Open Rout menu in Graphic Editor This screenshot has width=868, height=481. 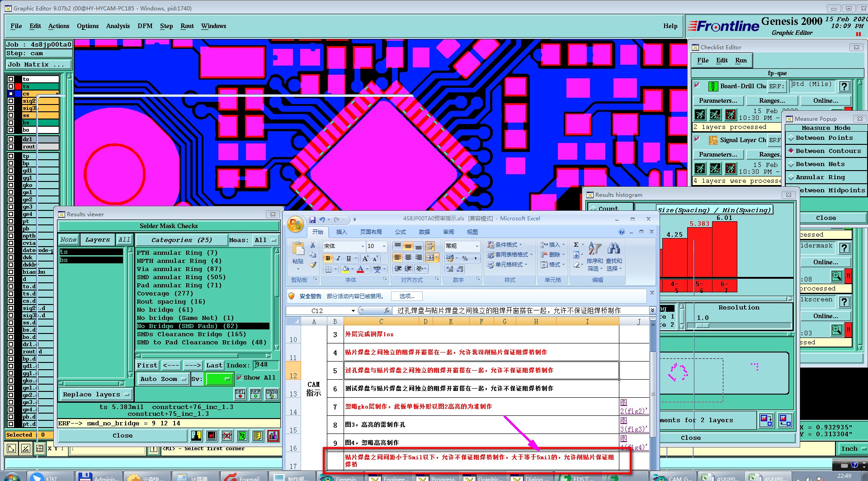point(187,26)
